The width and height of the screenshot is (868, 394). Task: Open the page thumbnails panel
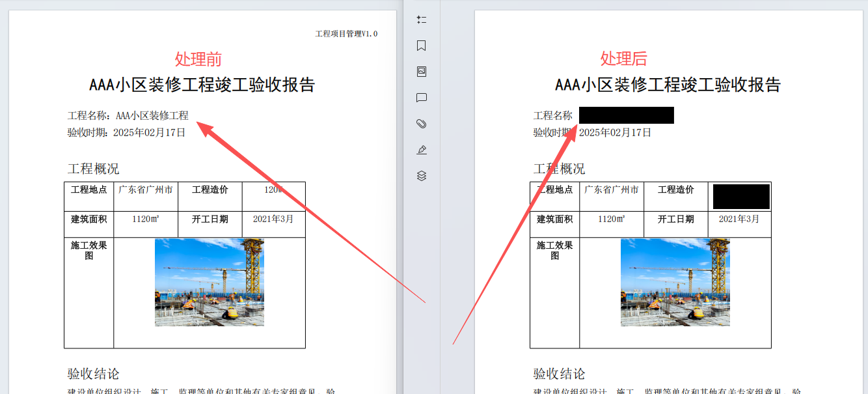pos(421,20)
